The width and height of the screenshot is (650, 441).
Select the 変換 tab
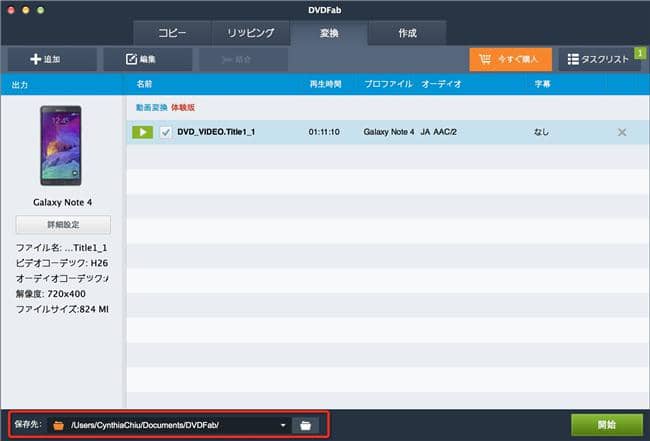coord(329,33)
